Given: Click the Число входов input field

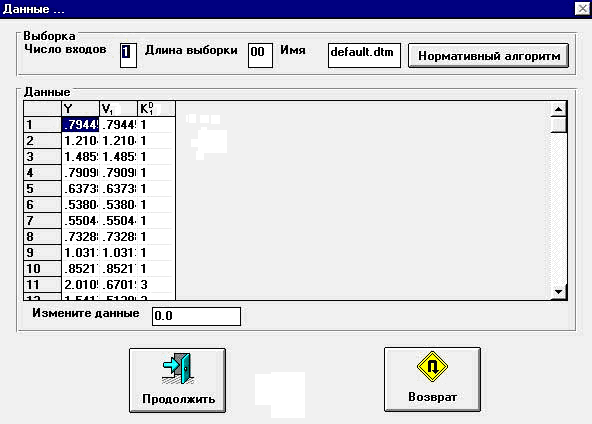Looking at the screenshot, I should [x=128, y=55].
